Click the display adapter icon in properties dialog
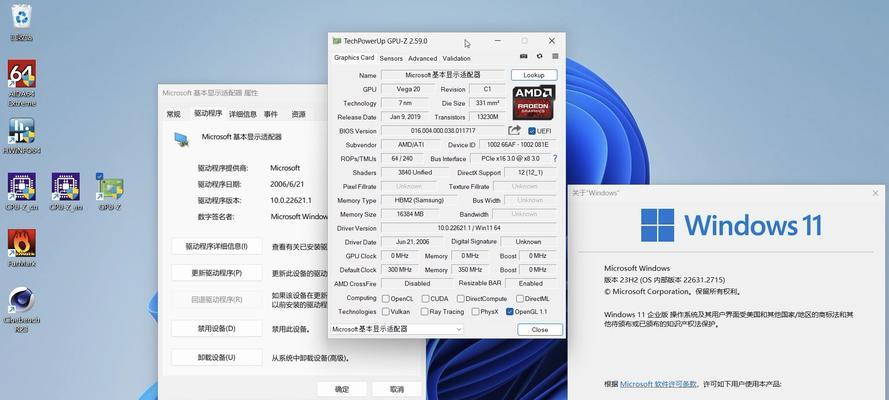This screenshot has height=400, width=889. [182, 139]
